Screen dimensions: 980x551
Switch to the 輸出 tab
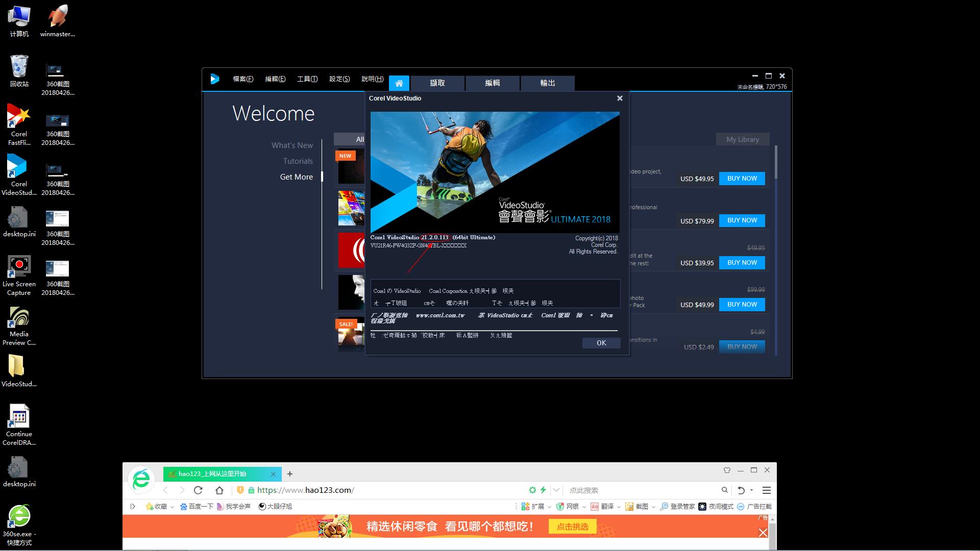tap(548, 83)
